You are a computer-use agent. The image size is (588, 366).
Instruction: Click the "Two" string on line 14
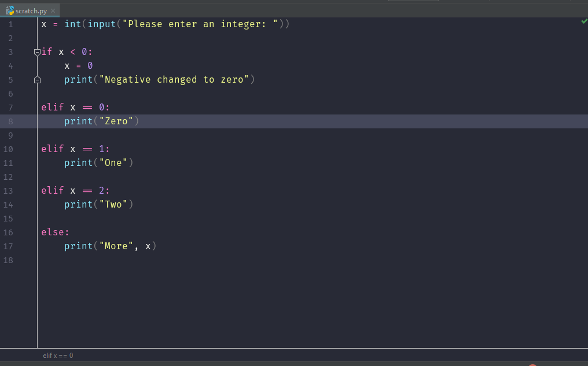[x=113, y=204]
